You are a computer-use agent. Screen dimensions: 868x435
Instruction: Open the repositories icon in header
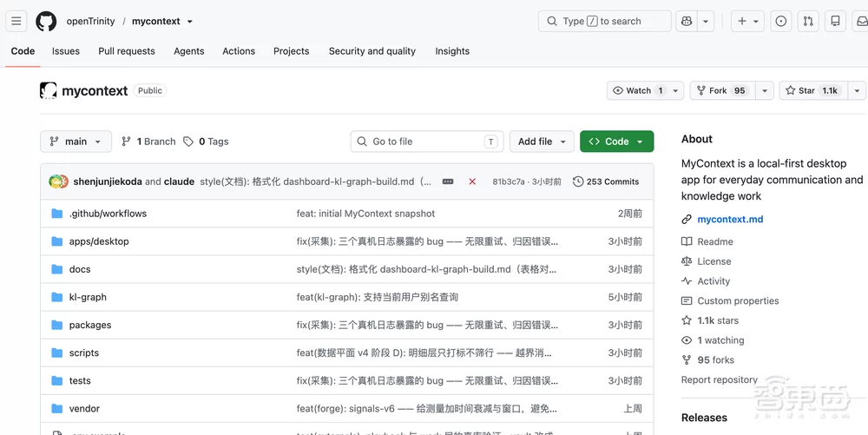click(x=835, y=21)
